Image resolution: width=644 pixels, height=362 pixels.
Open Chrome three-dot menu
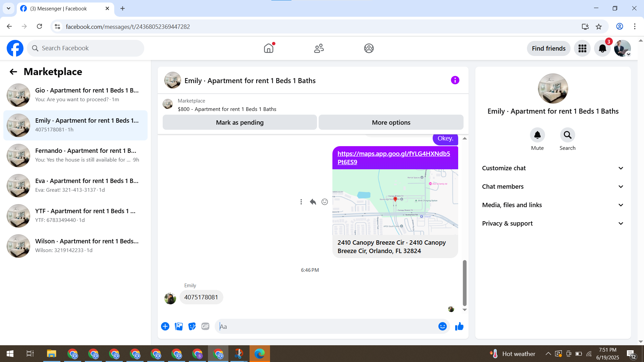click(635, 26)
